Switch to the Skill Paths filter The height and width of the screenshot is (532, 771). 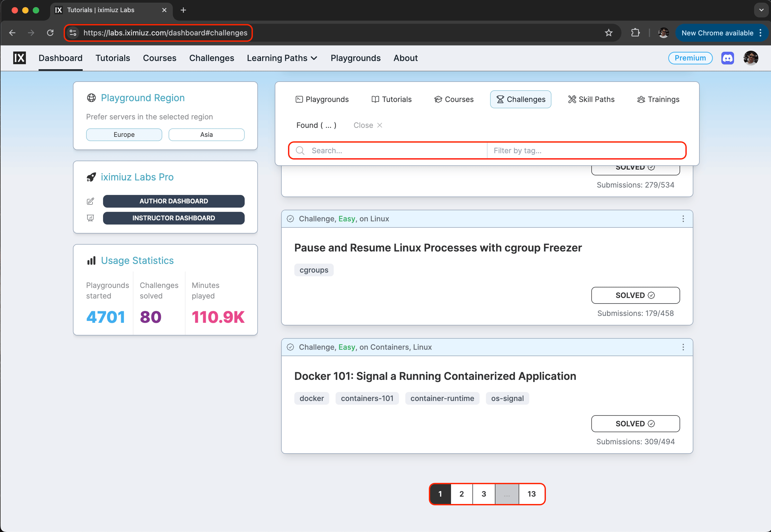(591, 99)
